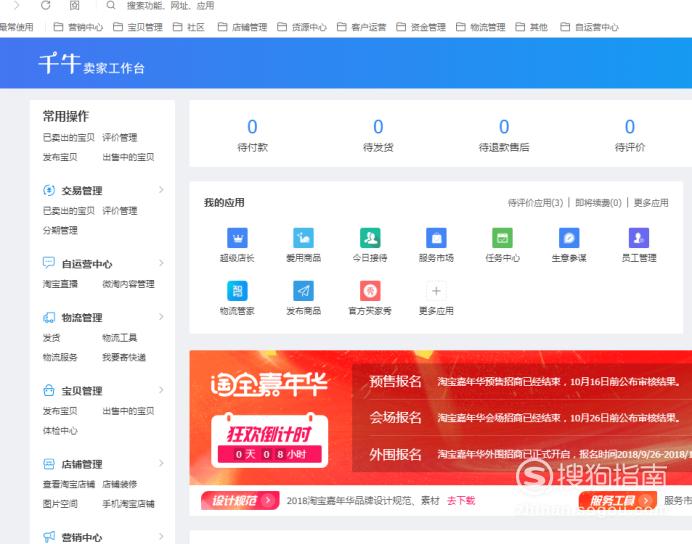
Task: Open the 其他 bookmark folder
Action: coord(532,27)
